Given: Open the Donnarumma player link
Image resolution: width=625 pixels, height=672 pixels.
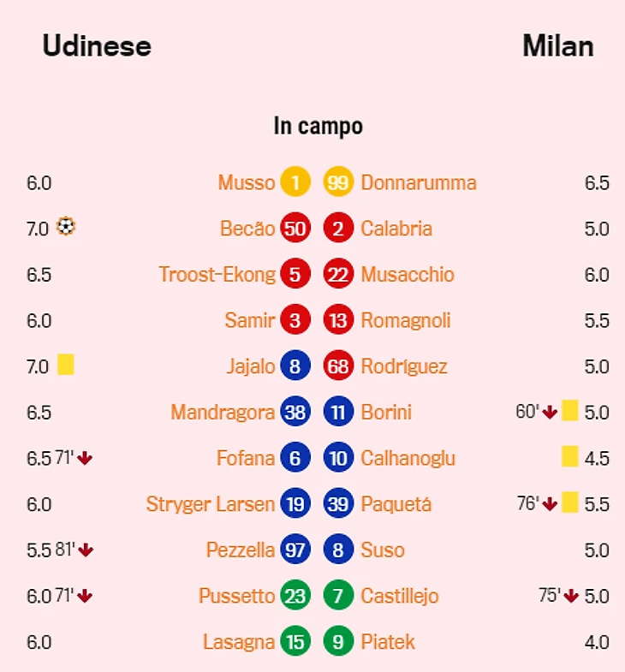Looking at the screenshot, I should [418, 182].
